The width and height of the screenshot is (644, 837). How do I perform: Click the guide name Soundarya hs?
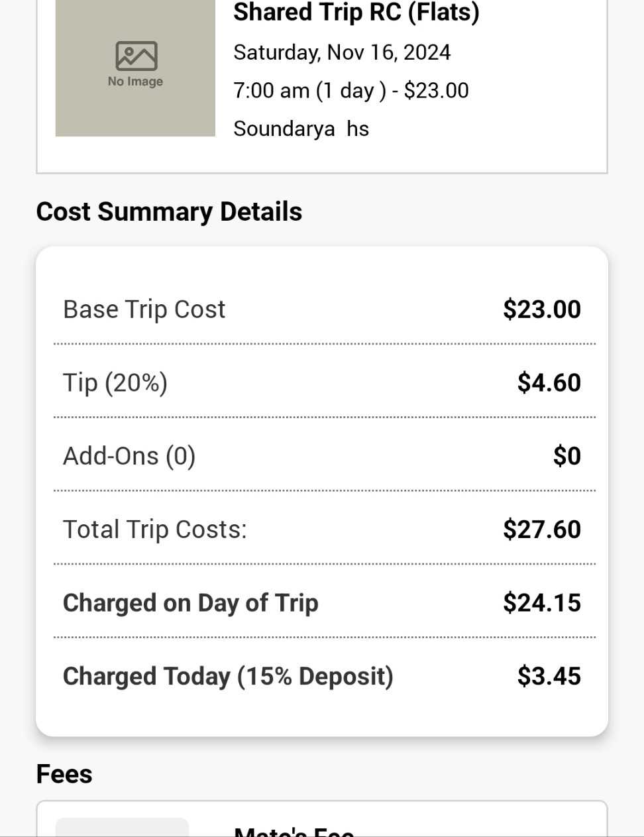click(x=301, y=129)
